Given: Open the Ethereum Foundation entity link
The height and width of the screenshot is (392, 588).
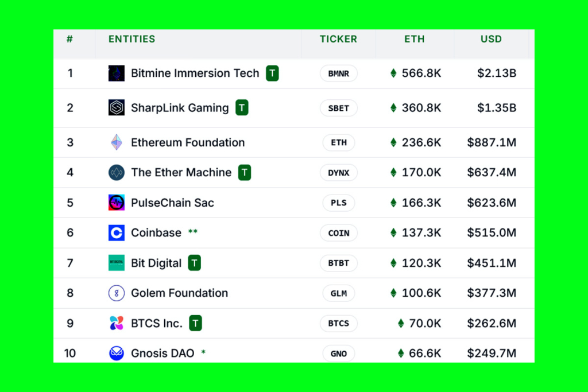Looking at the screenshot, I should pos(188,142).
